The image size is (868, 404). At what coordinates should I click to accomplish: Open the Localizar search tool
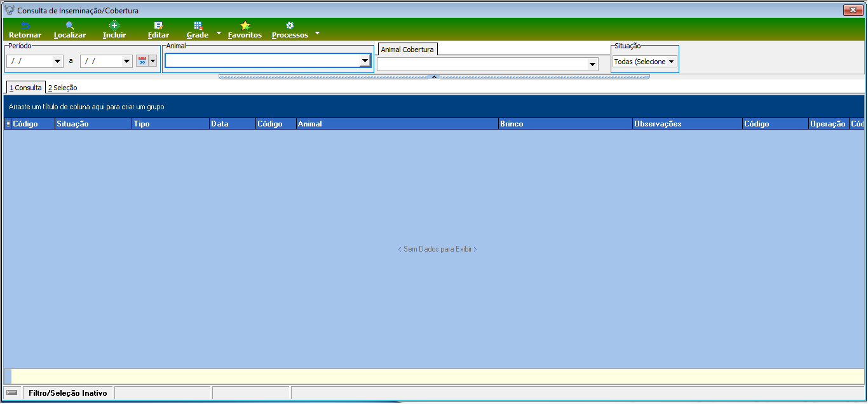70,30
